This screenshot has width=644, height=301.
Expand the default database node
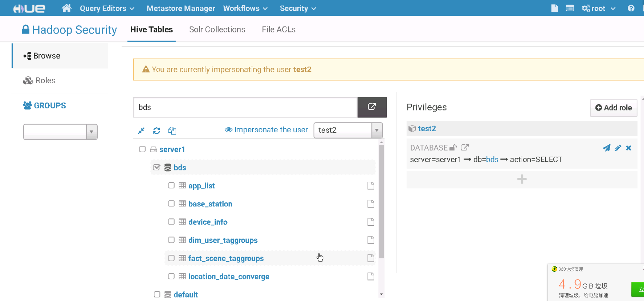coord(186,295)
